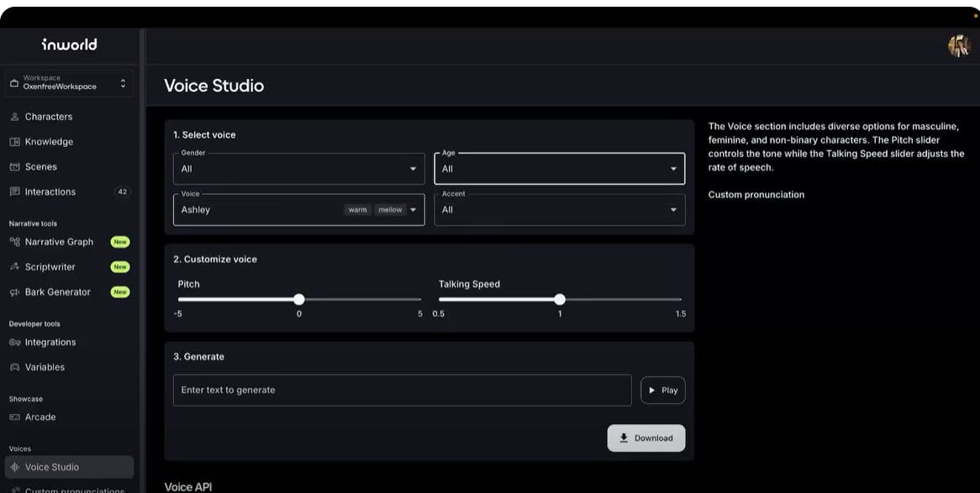Click the Enter text to generate field
This screenshot has height=493, width=980.
coord(402,390)
